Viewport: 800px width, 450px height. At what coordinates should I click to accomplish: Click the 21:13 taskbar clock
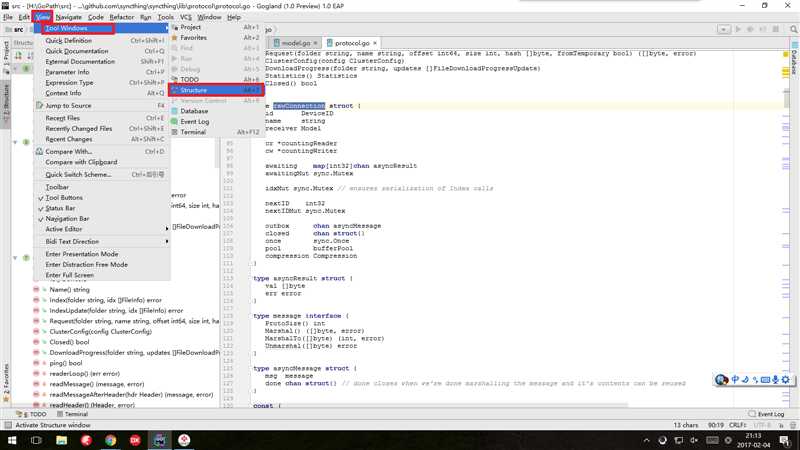(753, 436)
